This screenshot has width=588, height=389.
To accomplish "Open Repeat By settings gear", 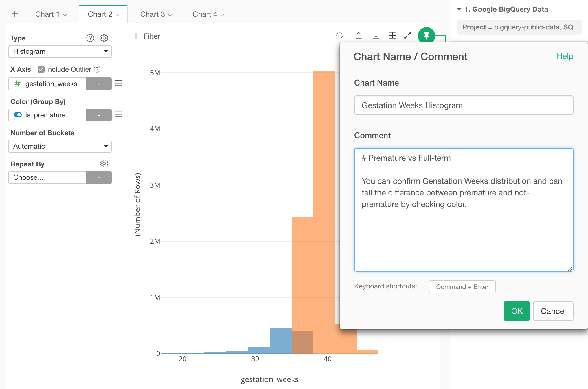I will [104, 164].
